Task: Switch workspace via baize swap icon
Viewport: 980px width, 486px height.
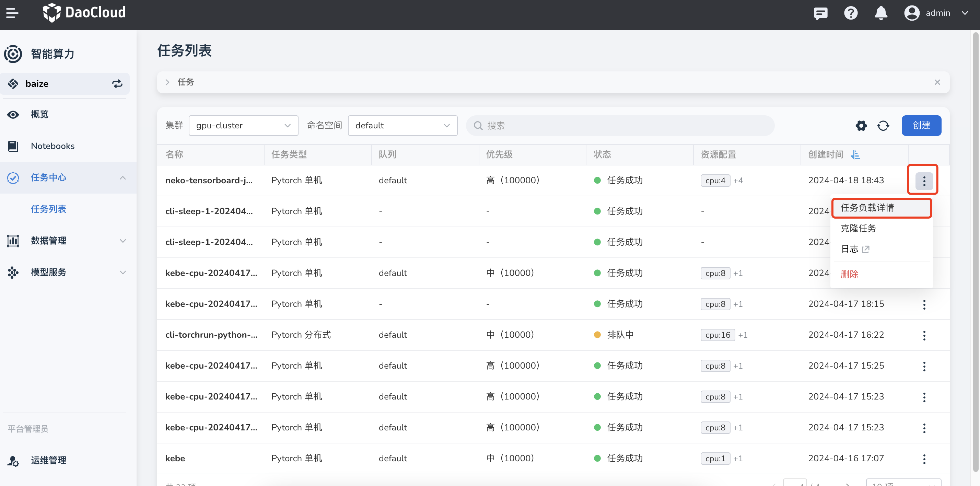Action: [117, 84]
